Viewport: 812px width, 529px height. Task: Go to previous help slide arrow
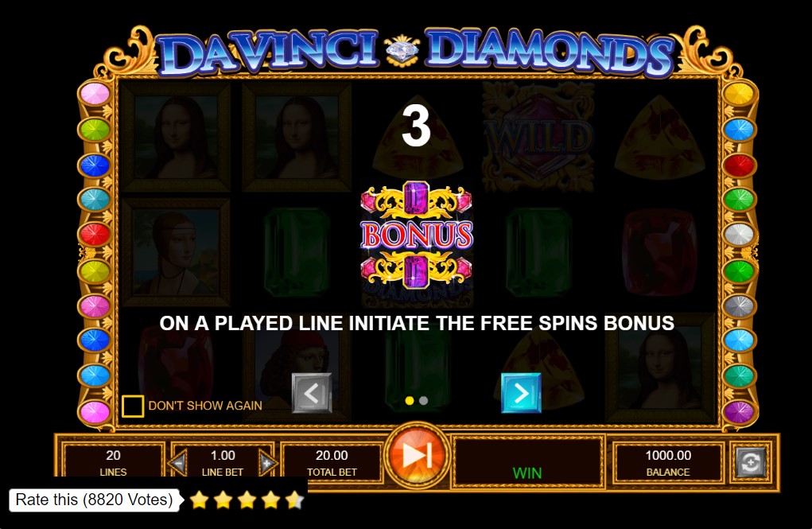[312, 393]
